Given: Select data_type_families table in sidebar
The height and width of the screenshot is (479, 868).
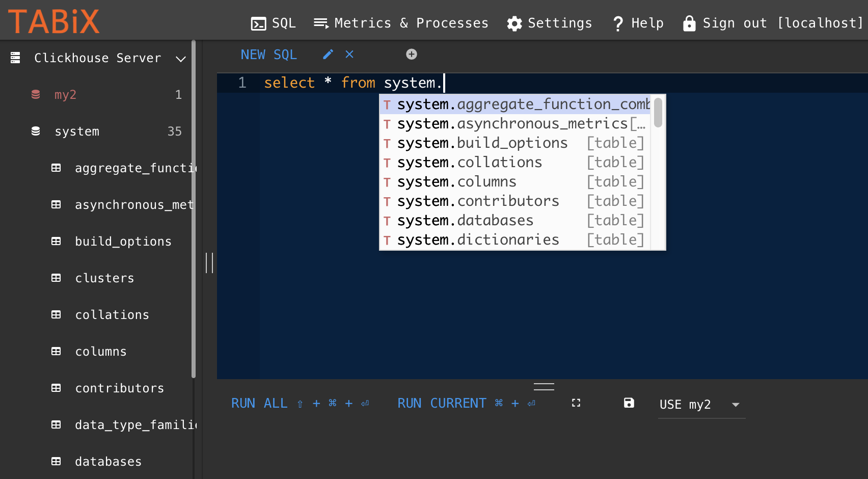Looking at the screenshot, I should pos(135,425).
